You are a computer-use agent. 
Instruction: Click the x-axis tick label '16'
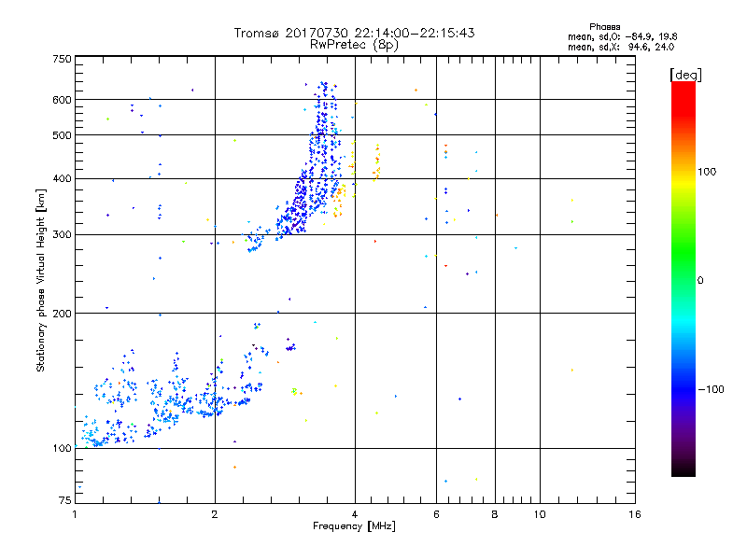635,514
